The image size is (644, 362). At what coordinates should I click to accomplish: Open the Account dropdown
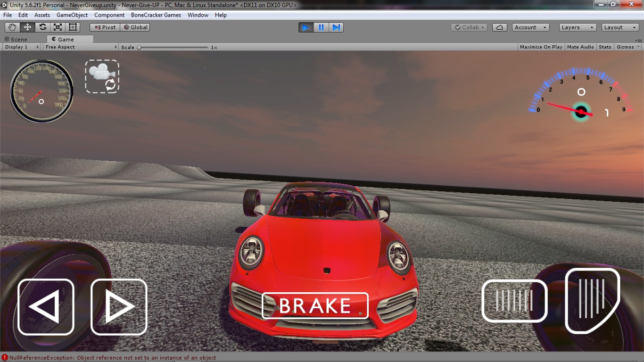[531, 27]
